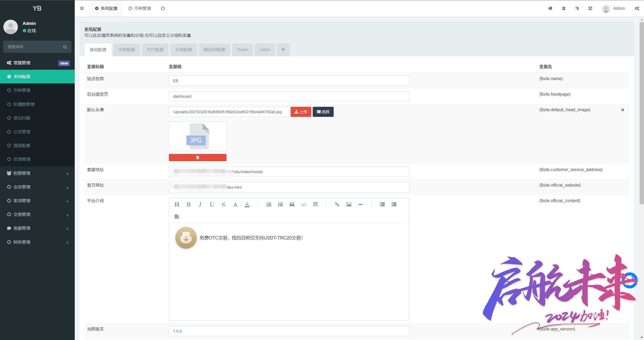Screen dimensions: 644x340
Task: Switch to 交易配置 tab
Action: pos(184,50)
